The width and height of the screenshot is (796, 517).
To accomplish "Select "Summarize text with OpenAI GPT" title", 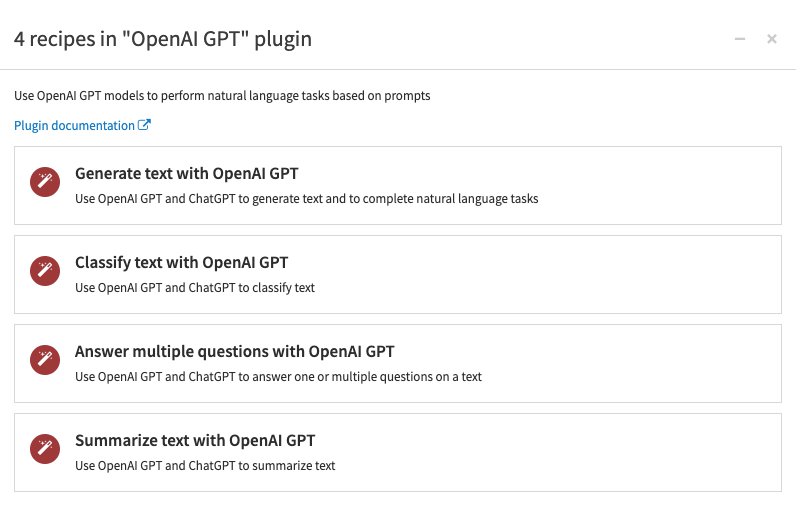I will (195, 441).
